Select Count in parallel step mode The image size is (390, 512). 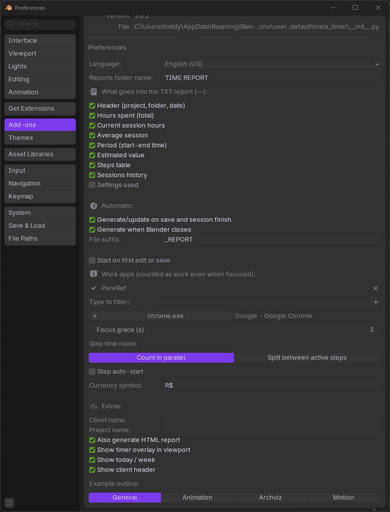[x=161, y=358]
